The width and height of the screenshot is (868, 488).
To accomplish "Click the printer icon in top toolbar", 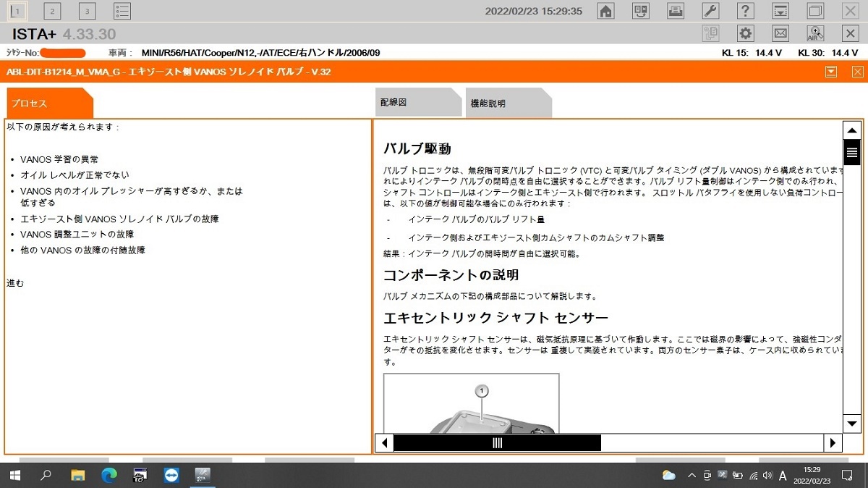I will click(x=676, y=11).
